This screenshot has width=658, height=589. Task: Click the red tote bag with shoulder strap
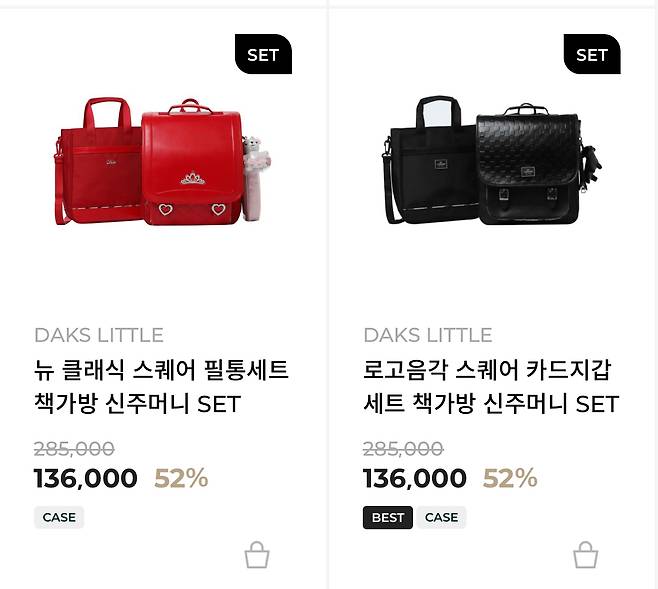click(x=97, y=162)
